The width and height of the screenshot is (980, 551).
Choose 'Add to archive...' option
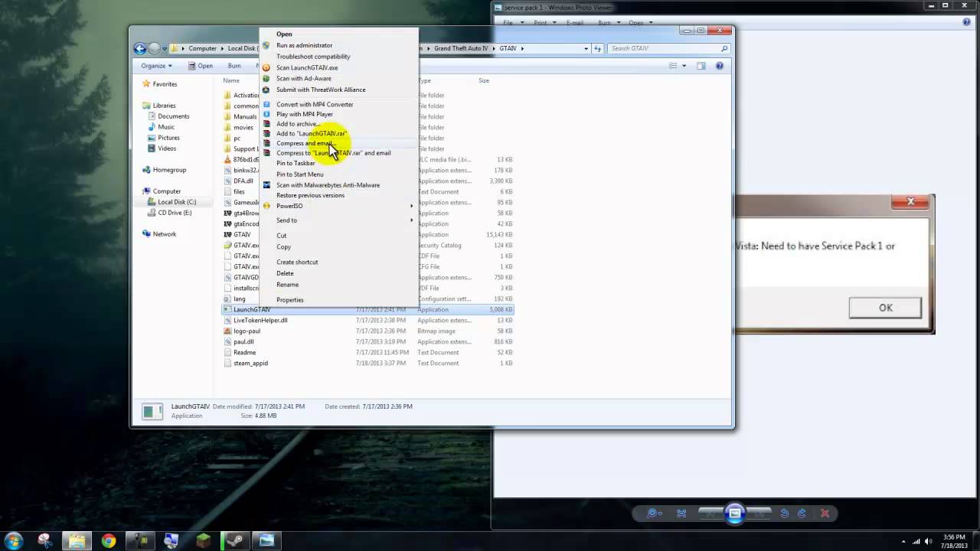coord(298,124)
